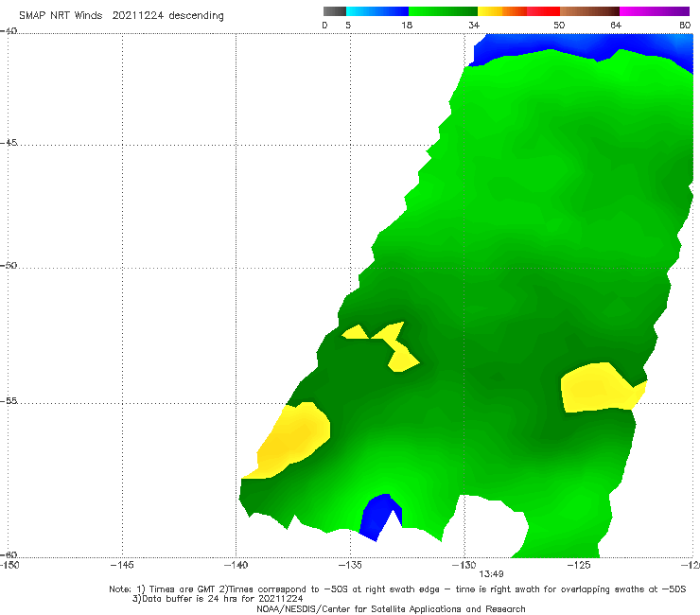This screenshot has height=615, width=700.
Task: Click the longitude axis label '-135'
Action: pos(350,565)
